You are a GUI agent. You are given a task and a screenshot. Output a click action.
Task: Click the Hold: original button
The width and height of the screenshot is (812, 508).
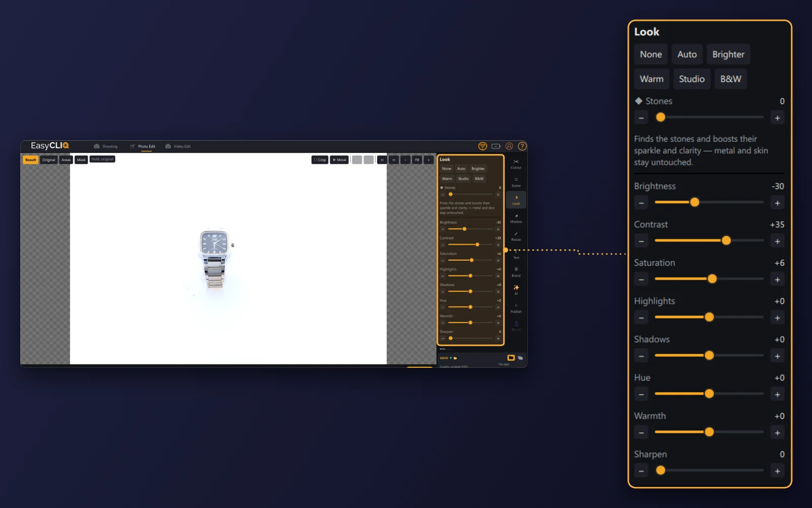pos(103,159)
